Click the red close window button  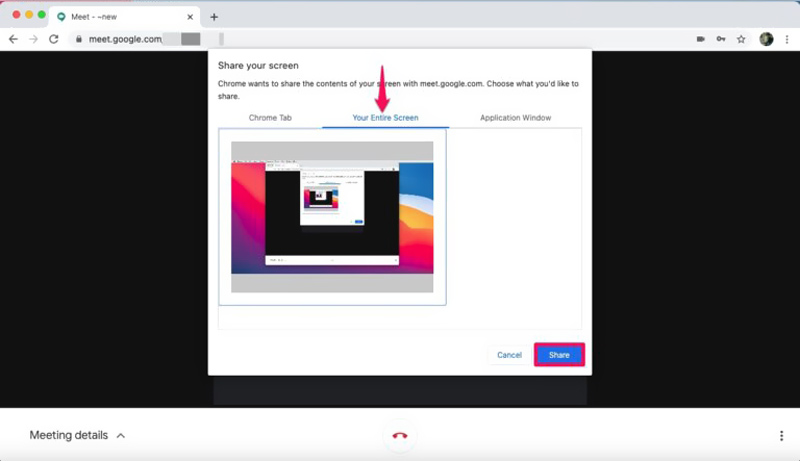16,15
